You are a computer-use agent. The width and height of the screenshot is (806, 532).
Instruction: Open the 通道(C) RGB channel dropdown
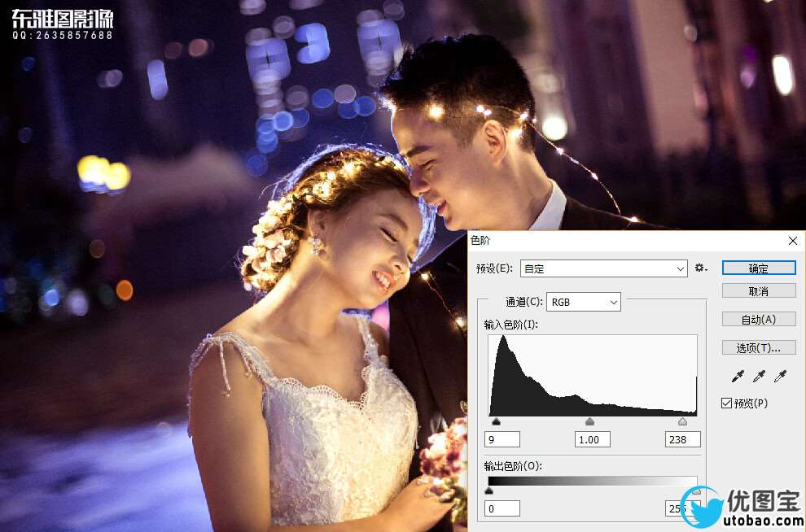584,302
